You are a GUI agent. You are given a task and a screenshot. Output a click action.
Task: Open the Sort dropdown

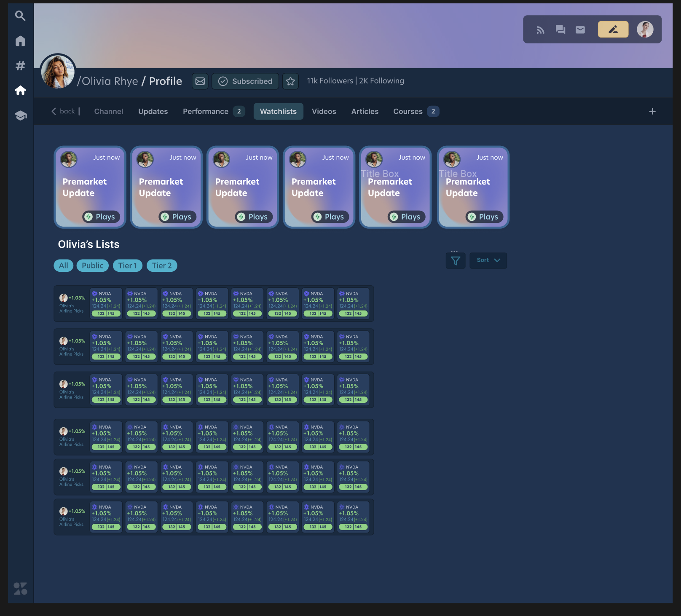[488, 260]
